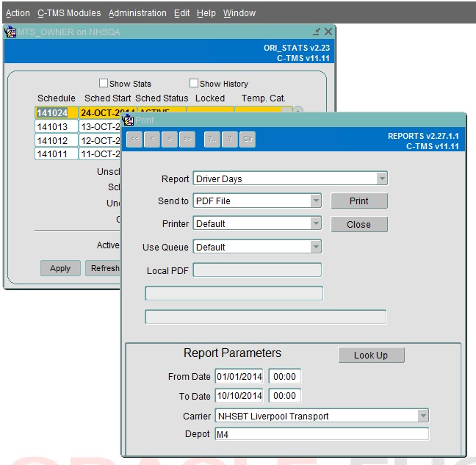Enable the Show History checkbox
Viewport: 476px width, 465px height.
[x=193, y=83]
